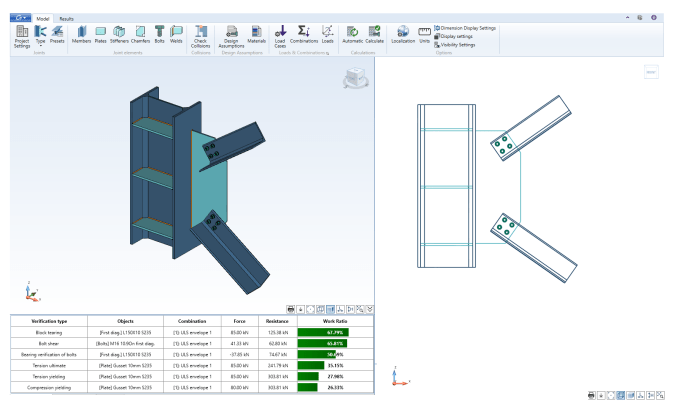Open Project Settings in the ribbon
Screen dimensions: 676x415
click(21, 37)
